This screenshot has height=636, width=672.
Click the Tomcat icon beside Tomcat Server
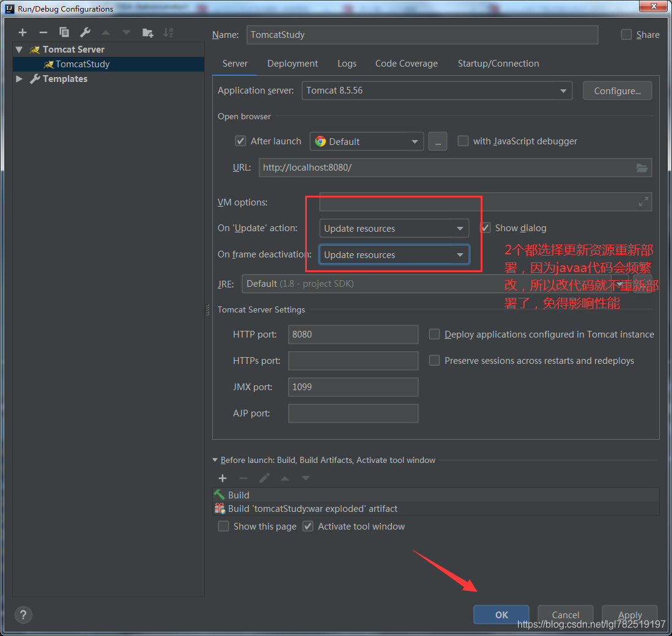(x=35, y=50)
